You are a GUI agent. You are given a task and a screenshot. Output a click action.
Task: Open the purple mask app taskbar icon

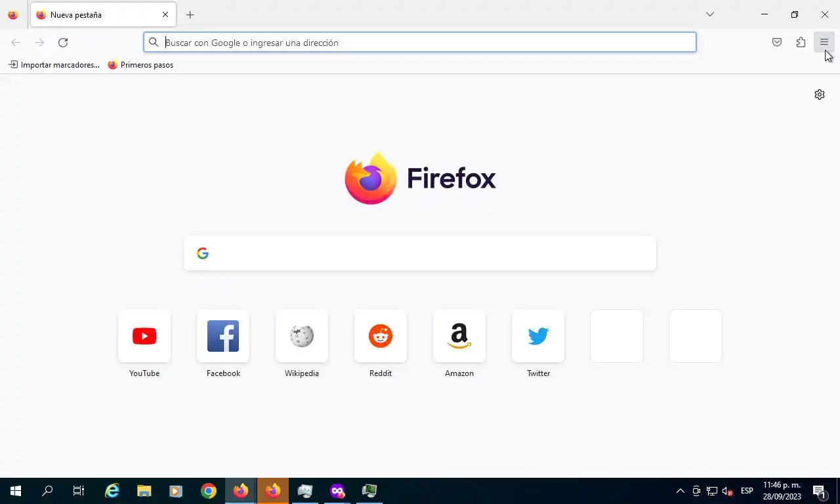(x=337, y=491)
